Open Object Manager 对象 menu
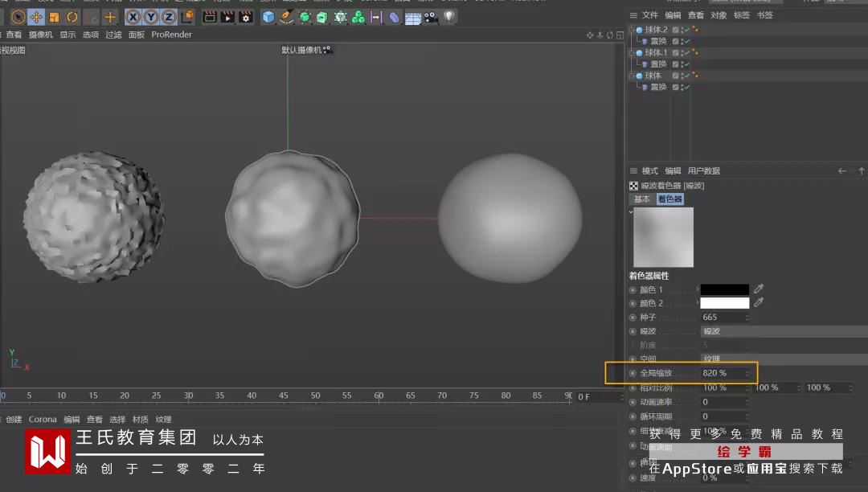This screenshot has width=868, height=492. [x=719, y=15]
